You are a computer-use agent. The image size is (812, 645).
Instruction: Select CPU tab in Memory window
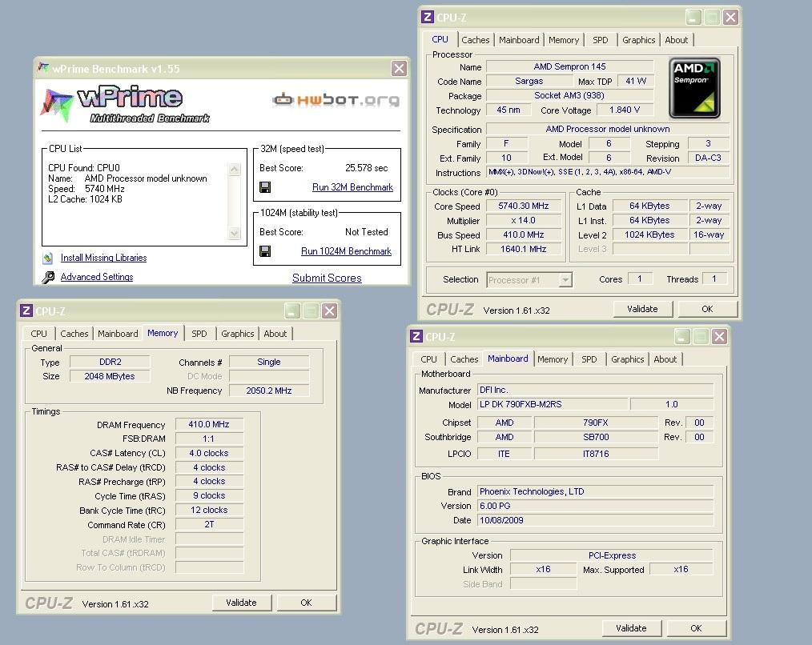coord(39,334)
